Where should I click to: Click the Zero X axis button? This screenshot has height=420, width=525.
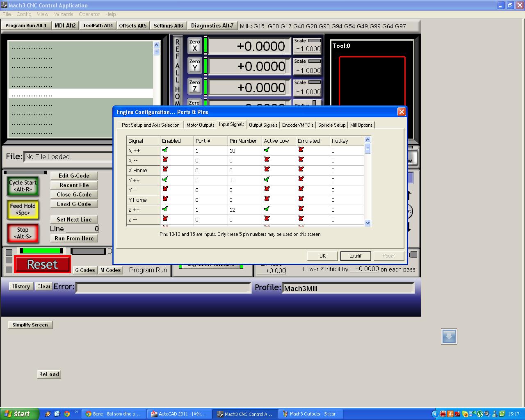tap(194, 45)
